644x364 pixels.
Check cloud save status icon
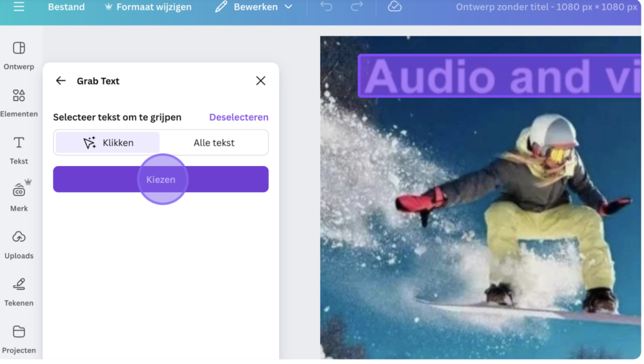pos(395,6)
